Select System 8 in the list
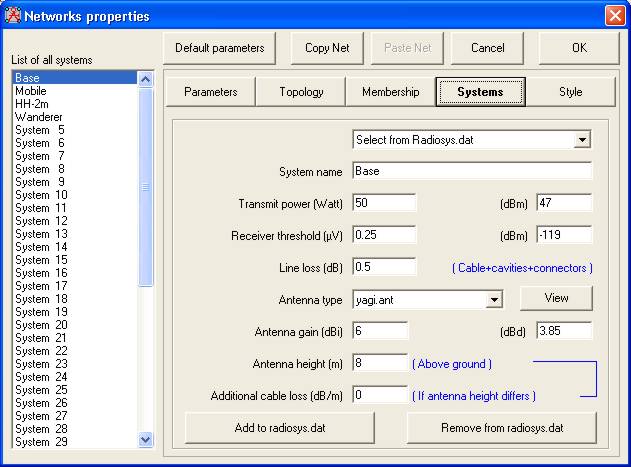 click(x=75, y=169)
